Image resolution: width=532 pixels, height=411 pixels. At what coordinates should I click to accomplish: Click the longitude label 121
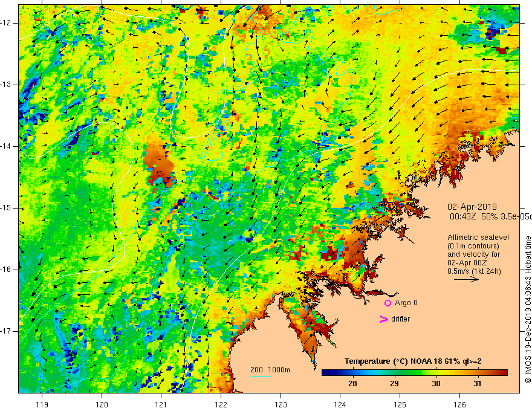point(161,404)
